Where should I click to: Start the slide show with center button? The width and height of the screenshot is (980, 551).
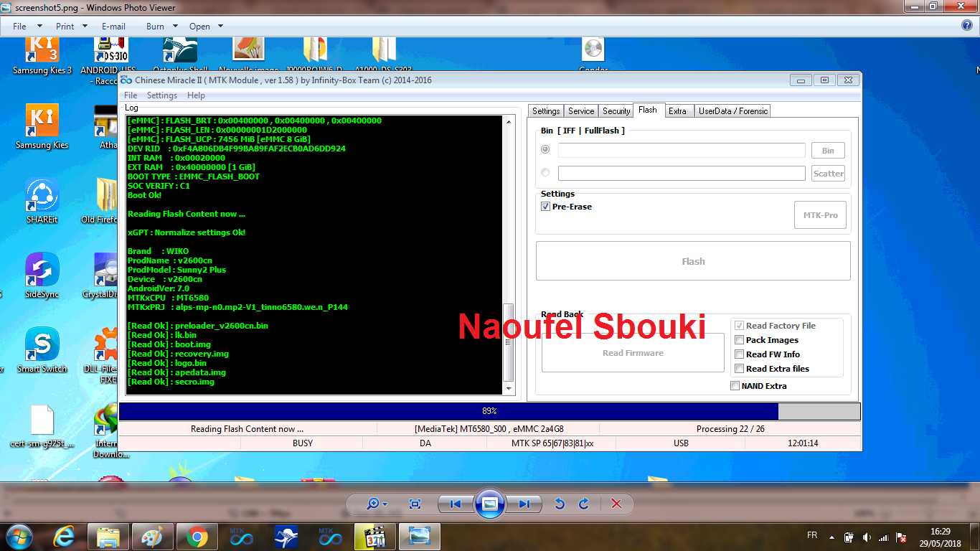click(489, 504)
